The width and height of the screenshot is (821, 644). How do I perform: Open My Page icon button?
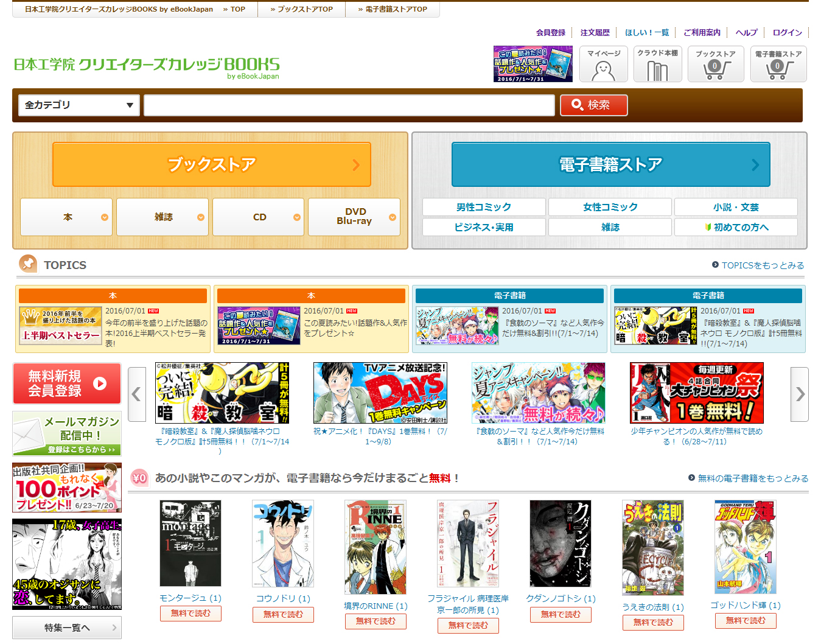click(603, 64)
